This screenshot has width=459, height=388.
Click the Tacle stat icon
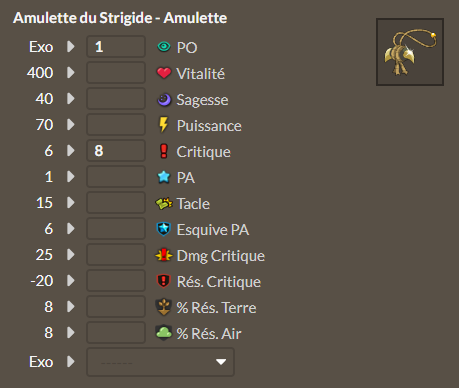click(x=164, y=203)
